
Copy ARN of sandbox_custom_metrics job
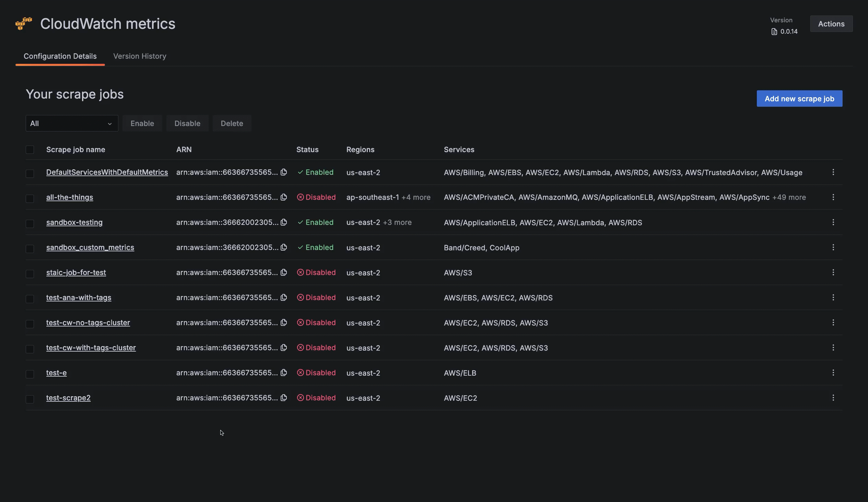click(x=283, y=247)
